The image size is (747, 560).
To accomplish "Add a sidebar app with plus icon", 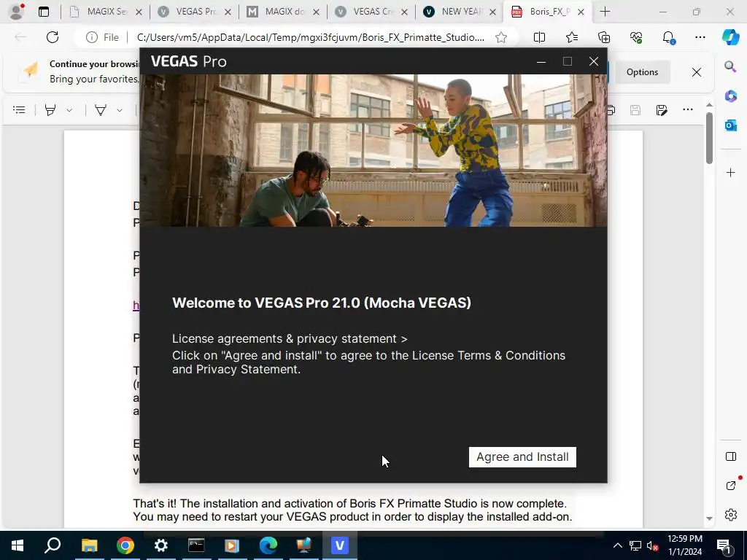I will tap(730, 172).
